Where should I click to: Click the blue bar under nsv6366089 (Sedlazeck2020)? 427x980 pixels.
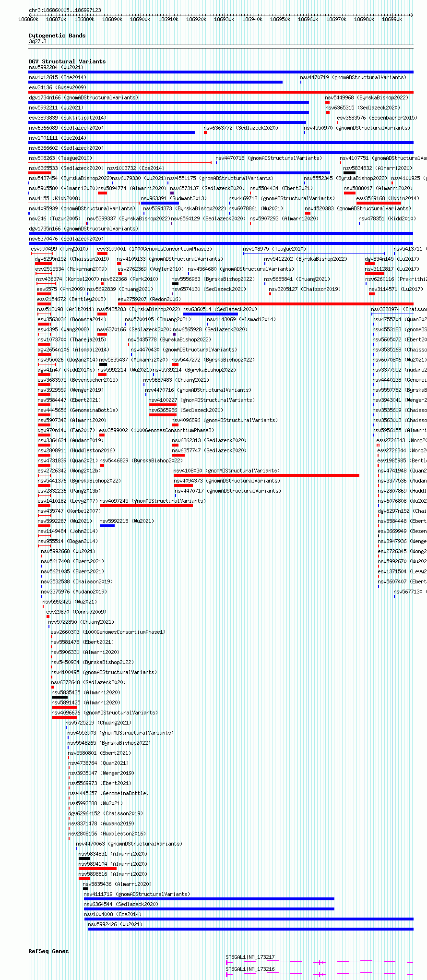pos(112,133)
